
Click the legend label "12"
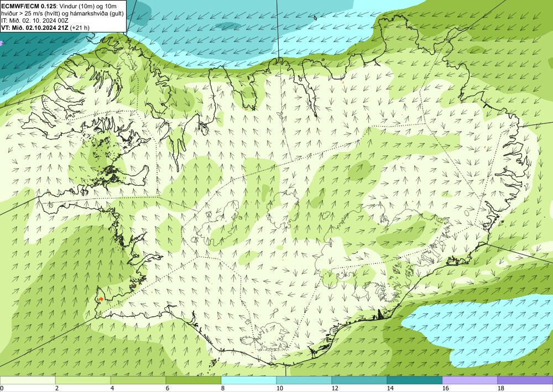[335, 389]
